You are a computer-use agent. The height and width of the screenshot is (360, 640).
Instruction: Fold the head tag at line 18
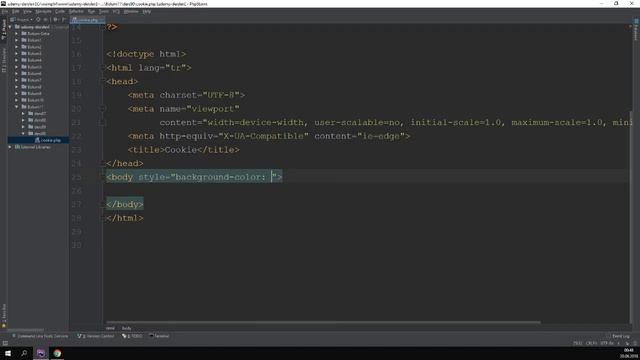(x=103, y=81)
